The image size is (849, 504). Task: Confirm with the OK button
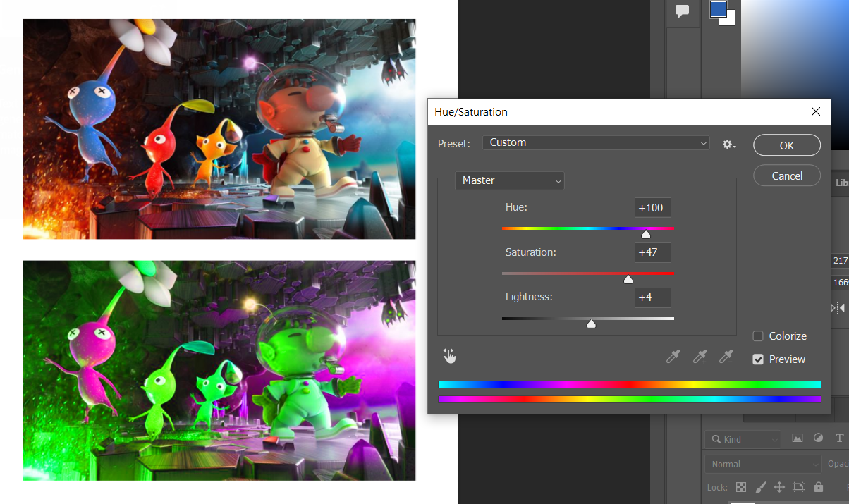click(787, 145)
